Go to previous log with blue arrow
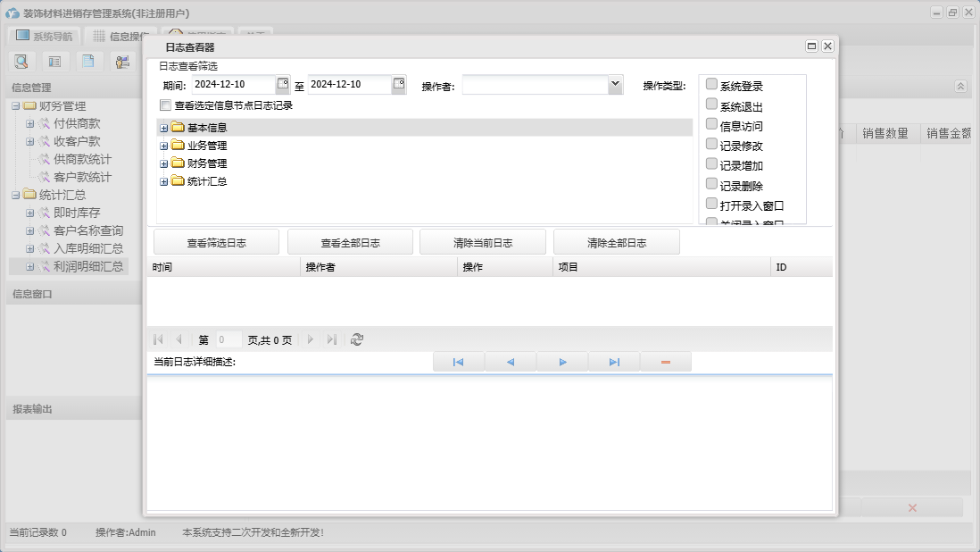The image size is (980, 552). [511, 362]
